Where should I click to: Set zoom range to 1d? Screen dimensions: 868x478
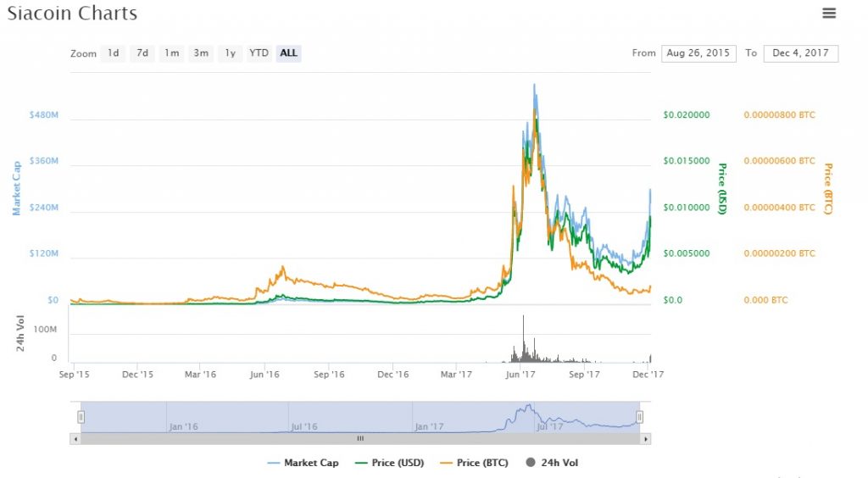113,53
